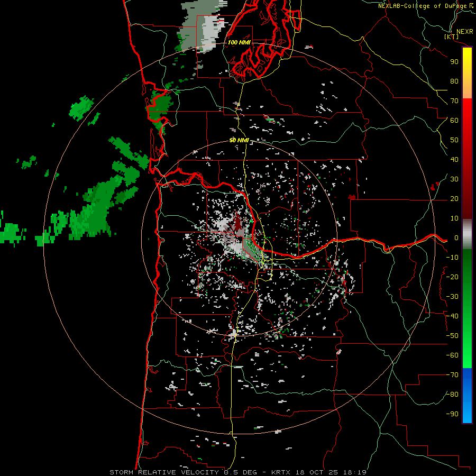Click the 60 value on velocity scale
The width and height of the screenshot is (476, 476).
tap(454, 120)
